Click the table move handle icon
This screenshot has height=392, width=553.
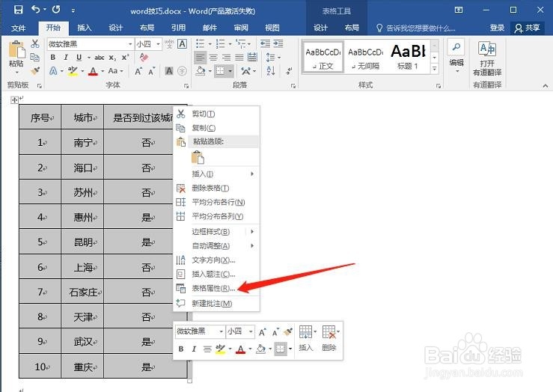pyautogui.click(x=14, y=100)
